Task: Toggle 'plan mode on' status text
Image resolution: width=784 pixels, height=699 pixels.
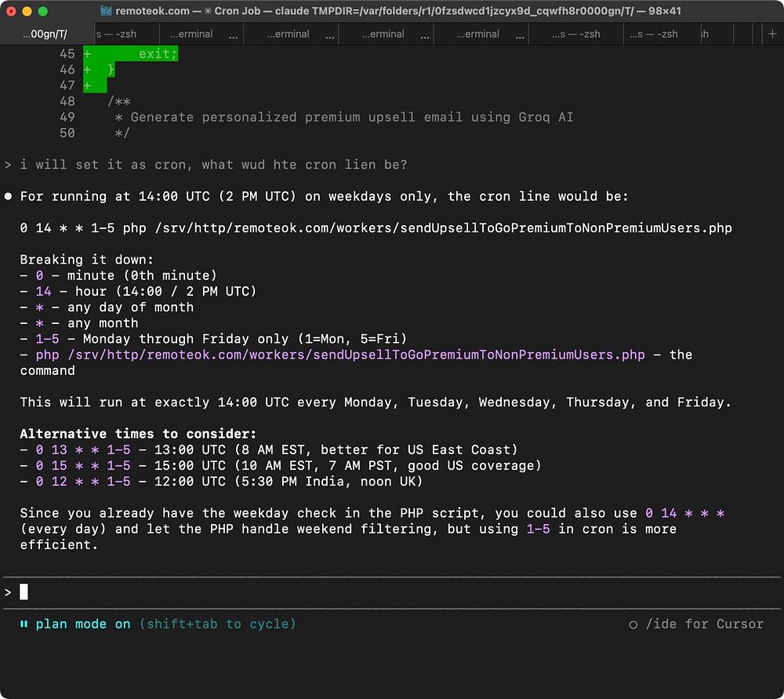Action: (83, 624)
